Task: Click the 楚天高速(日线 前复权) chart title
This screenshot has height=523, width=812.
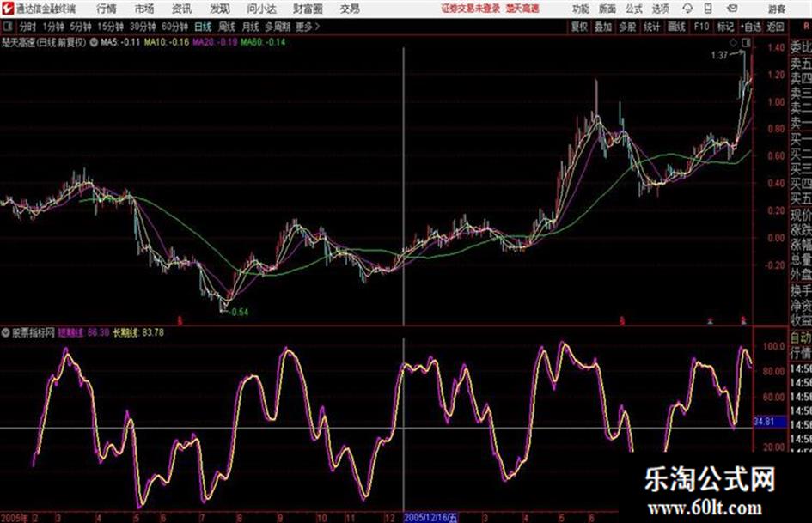Action: click(44, 42)
